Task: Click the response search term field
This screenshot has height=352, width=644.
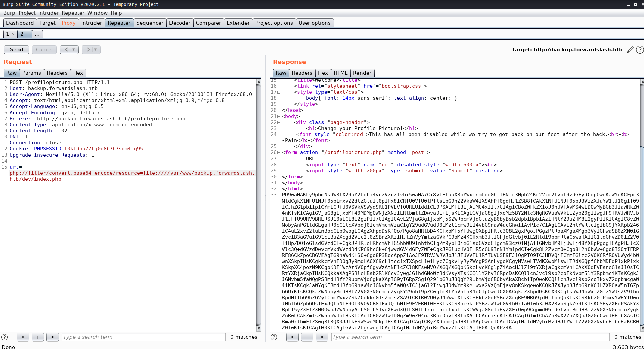Action: coord(470,337)
